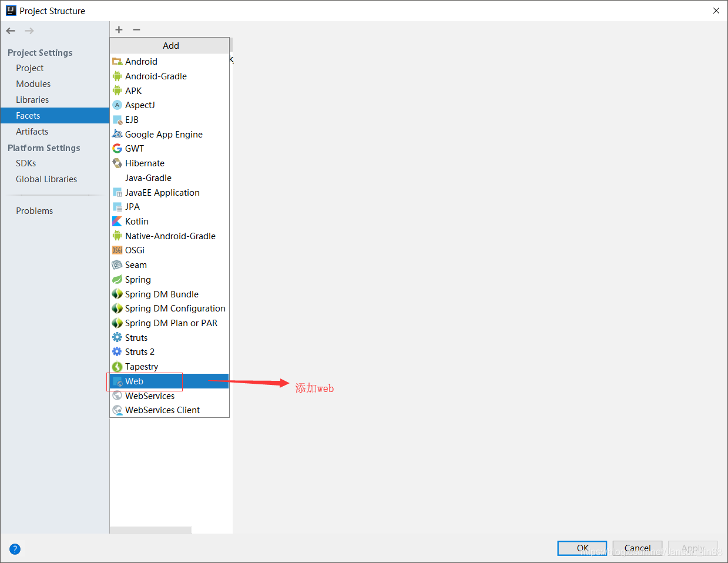The width and height of the screenshot is (728, 563).
Task: Open the Libraries settings page
Action: point(55,100)
